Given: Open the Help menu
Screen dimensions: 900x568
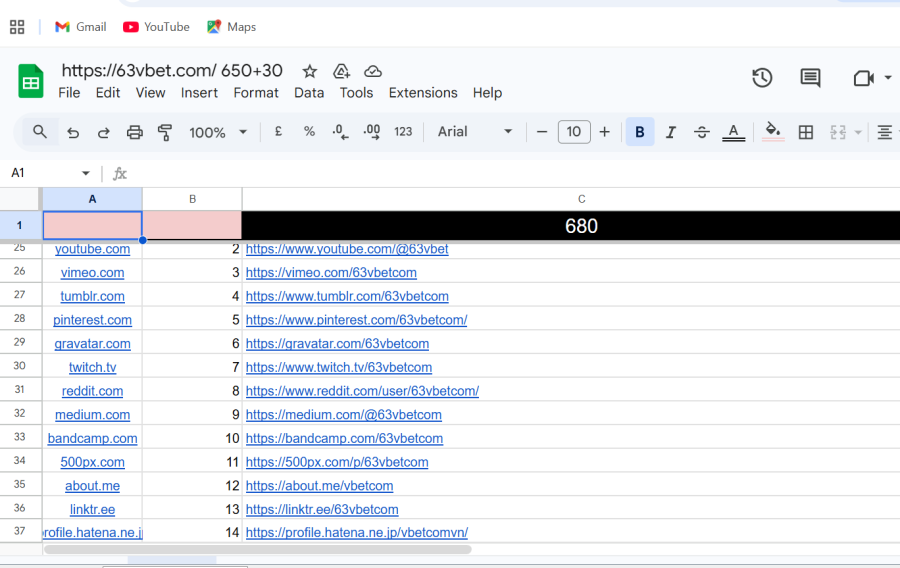Looking at the screenshot, I should point(487,92).
